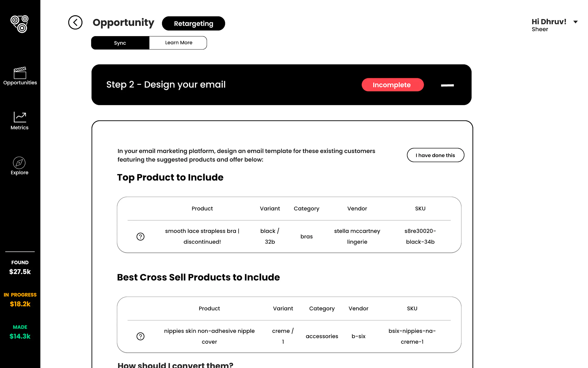Viewport: 588px width, 368px height.
Task: Click the red Incomplete status badge
Action: pos(392,85)
